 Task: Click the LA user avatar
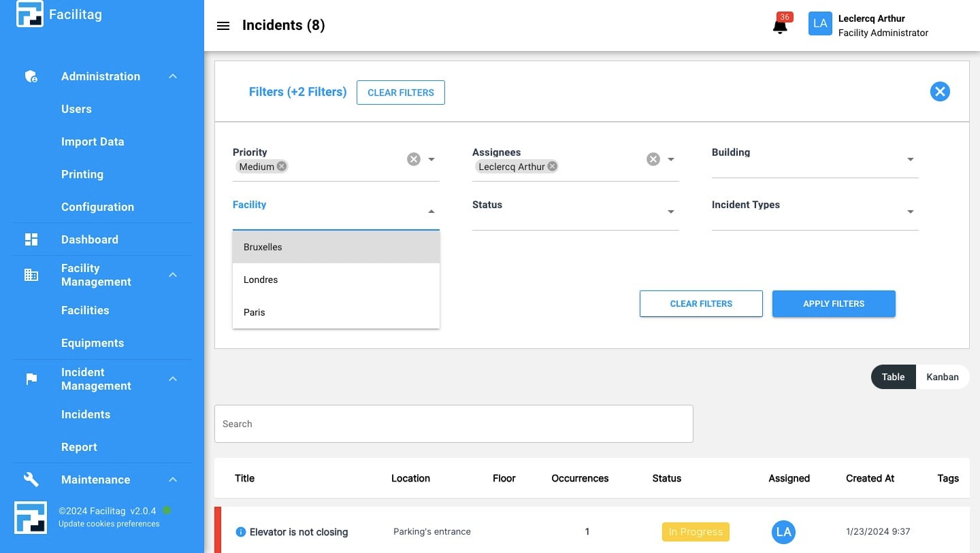820,23
